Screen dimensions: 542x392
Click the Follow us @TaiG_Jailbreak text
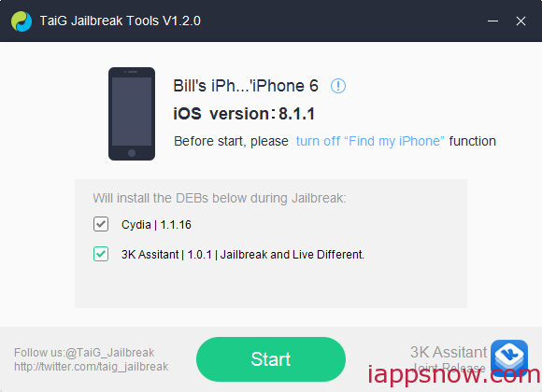tap(84, 352)
